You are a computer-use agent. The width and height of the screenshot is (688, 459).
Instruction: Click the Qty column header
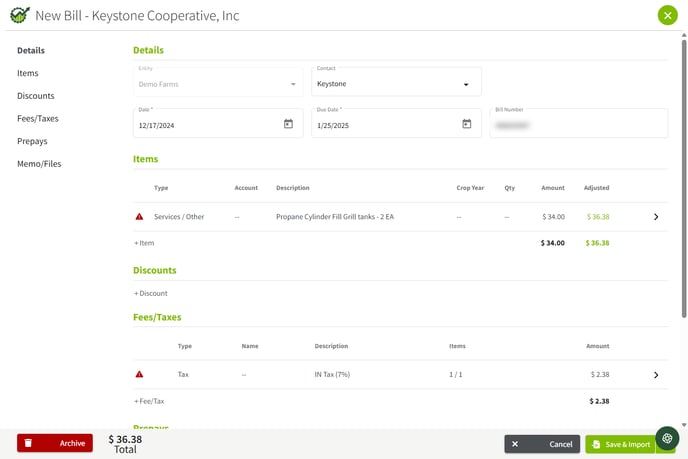pyautogui.click(x=509, y=188)
